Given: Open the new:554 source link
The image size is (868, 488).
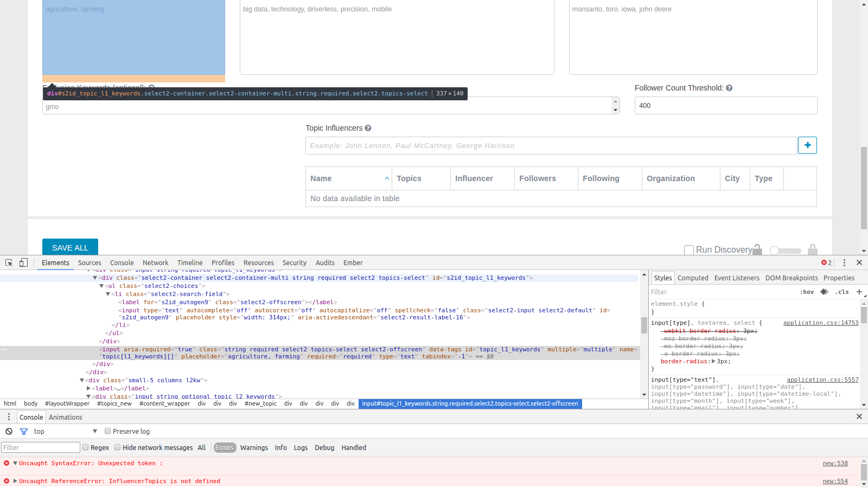Looking at the screenshot, I should (834, 480).
